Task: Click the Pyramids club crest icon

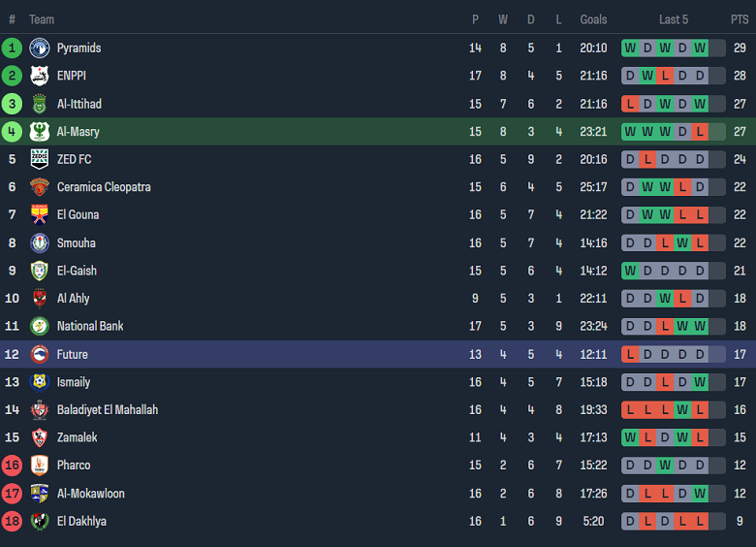Action: (x=40, y=48)
